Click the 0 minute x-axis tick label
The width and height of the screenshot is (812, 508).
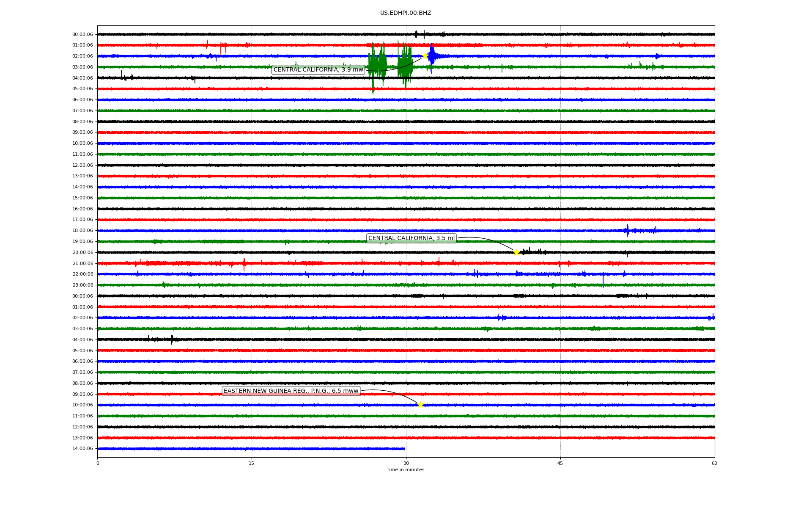tap(98, 463)
